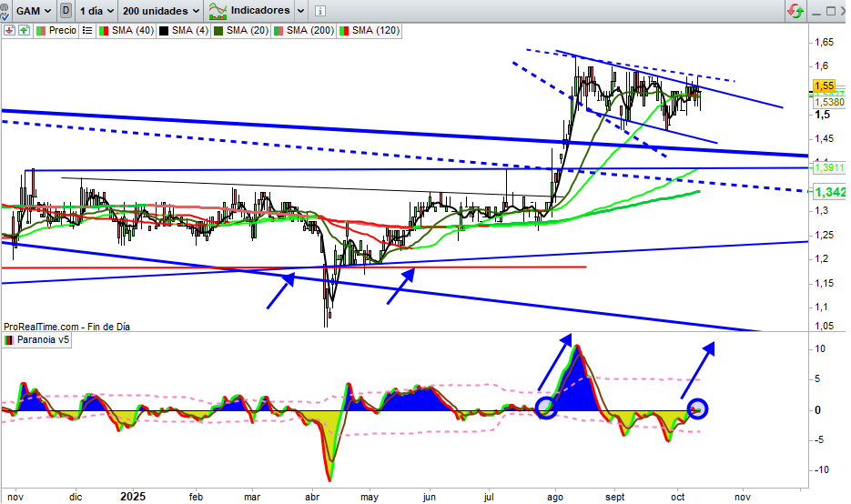Toggle the D daily view button

click(x=66, y=11)
